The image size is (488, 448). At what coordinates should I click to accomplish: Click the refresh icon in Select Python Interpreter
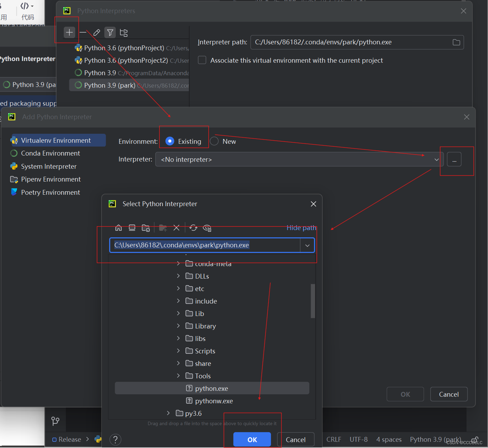coord(193,228)
